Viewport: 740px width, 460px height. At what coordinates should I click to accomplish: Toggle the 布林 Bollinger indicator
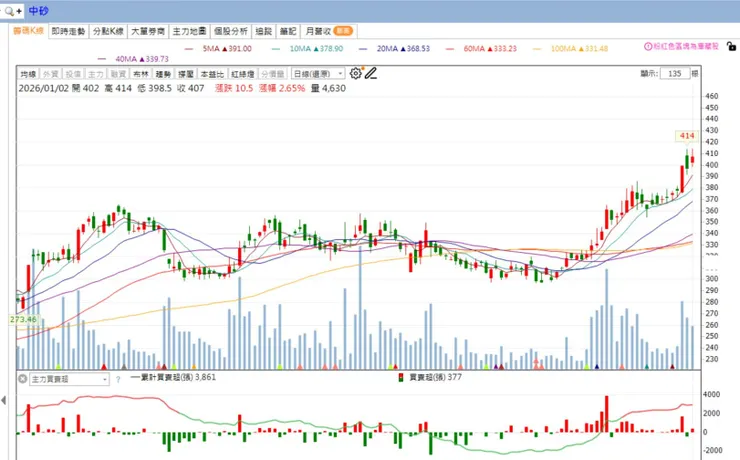click(x=141, y=74)
